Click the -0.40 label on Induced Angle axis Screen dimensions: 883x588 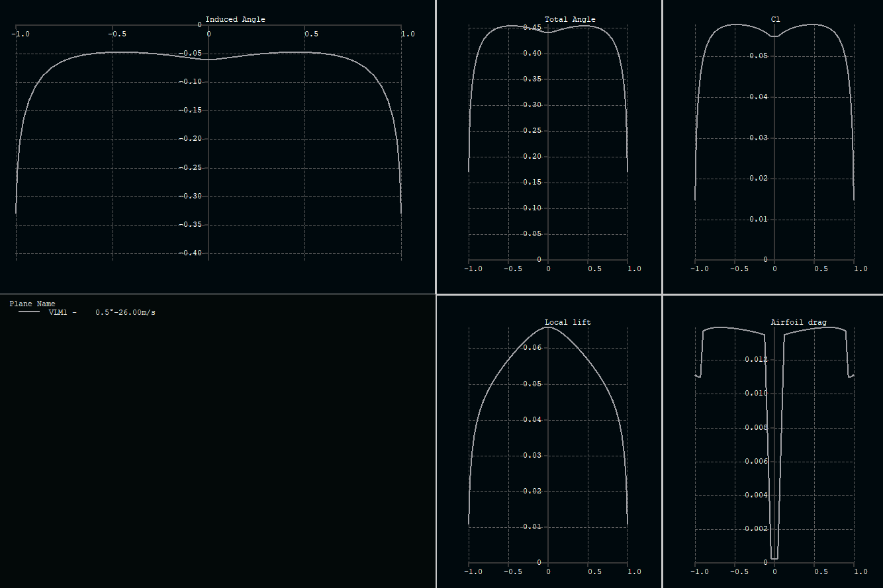[193, 253]
